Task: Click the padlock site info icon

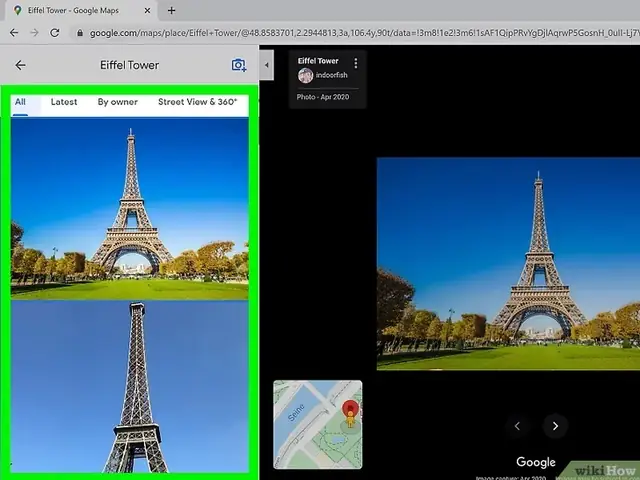Action: (x=80, y=33)
